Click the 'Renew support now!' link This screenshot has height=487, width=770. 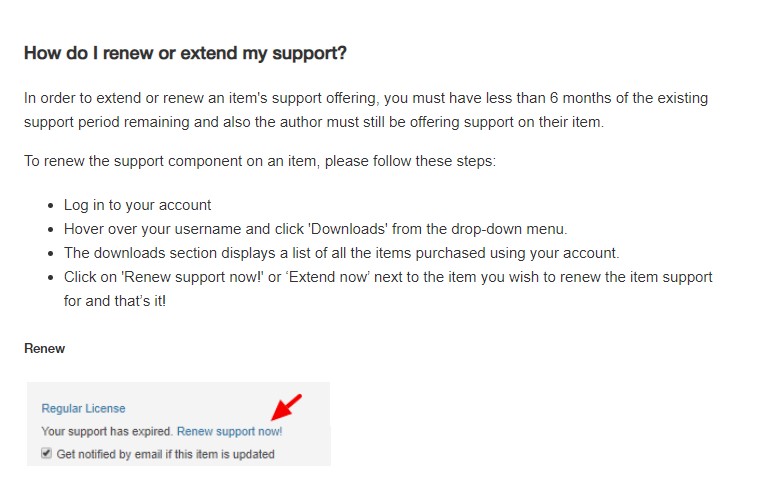[x=229, y=432]
